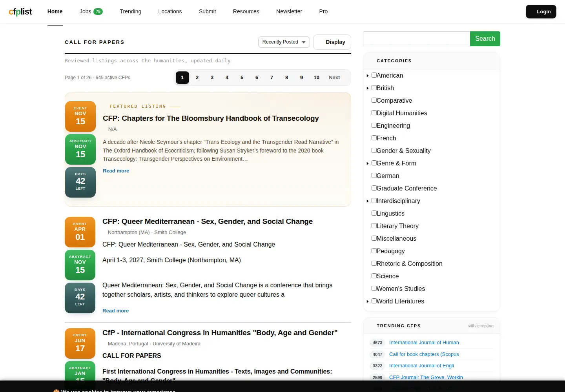565x392 pixels.
Task: Click the 42 days left badge of Queer Mediterranean
Action: pyautogui.click(x=80, y=298)
